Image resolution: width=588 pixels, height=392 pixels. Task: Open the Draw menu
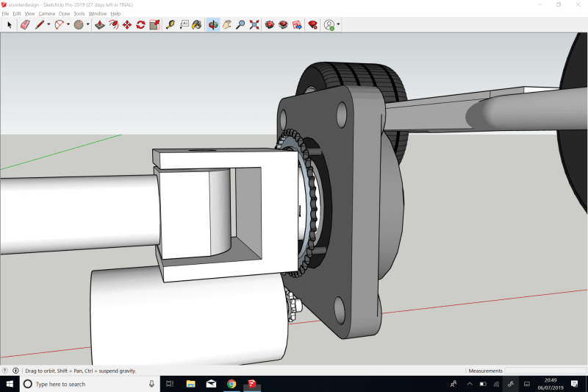point(64,13)
